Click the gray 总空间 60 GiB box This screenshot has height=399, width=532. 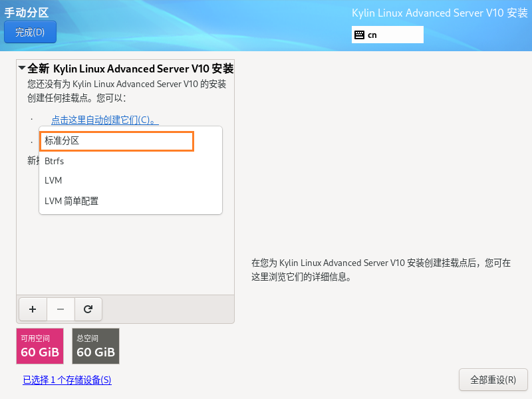click(x=96, y=346)
